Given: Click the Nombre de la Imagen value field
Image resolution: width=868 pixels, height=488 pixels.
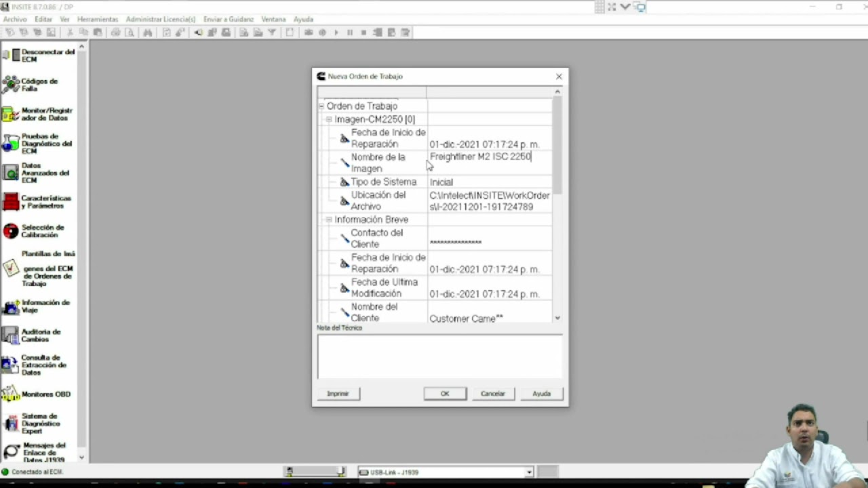Looking at the screenshot, I should click(489, 163).
